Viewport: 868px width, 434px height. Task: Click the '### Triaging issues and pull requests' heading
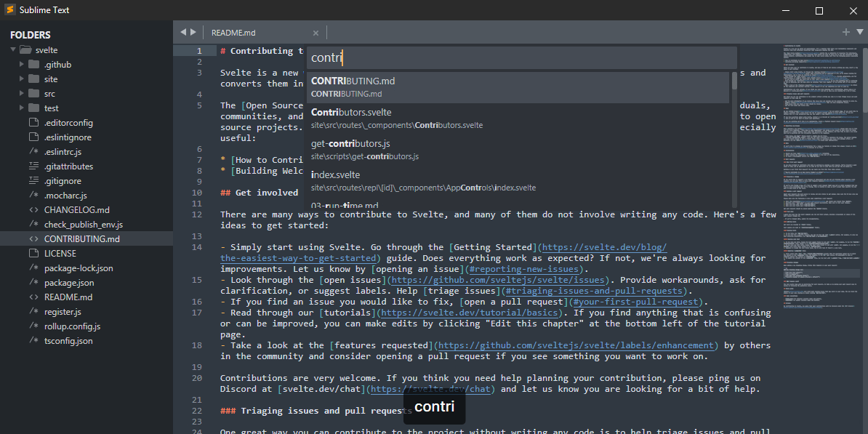[x=316, y=411]
